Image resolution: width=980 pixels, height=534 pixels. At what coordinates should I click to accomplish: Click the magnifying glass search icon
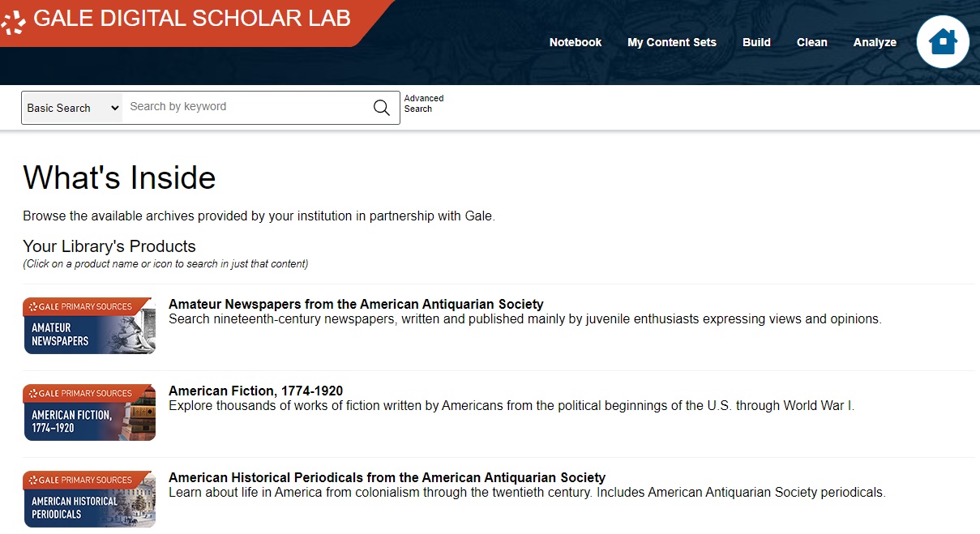point(381,108)
